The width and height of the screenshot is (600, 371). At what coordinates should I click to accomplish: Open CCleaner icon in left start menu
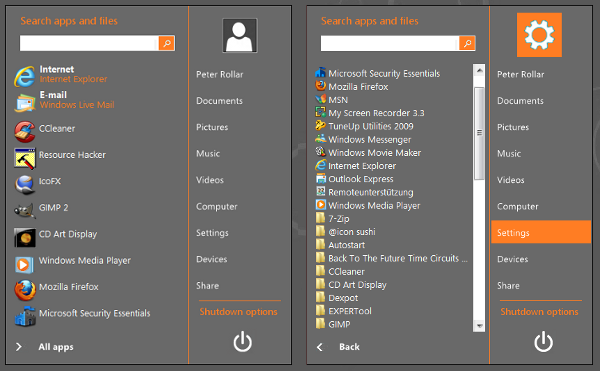pos(24,131)
